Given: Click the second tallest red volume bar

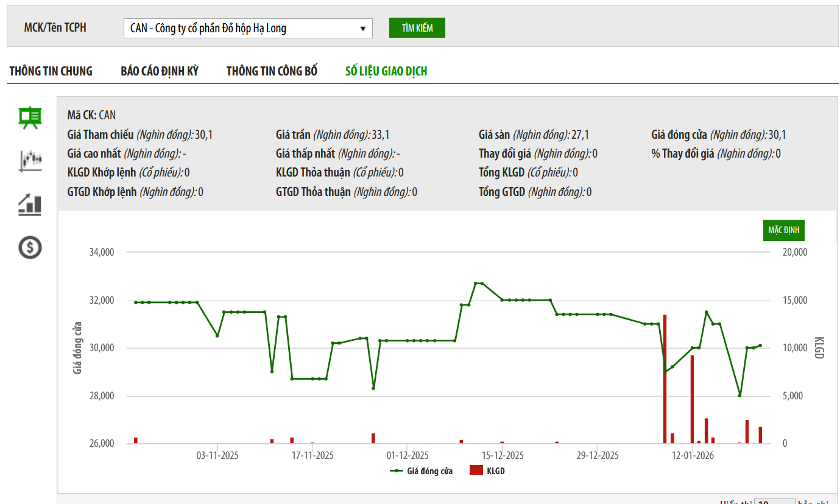Looking at the screenshot, I should pos(692,399).
